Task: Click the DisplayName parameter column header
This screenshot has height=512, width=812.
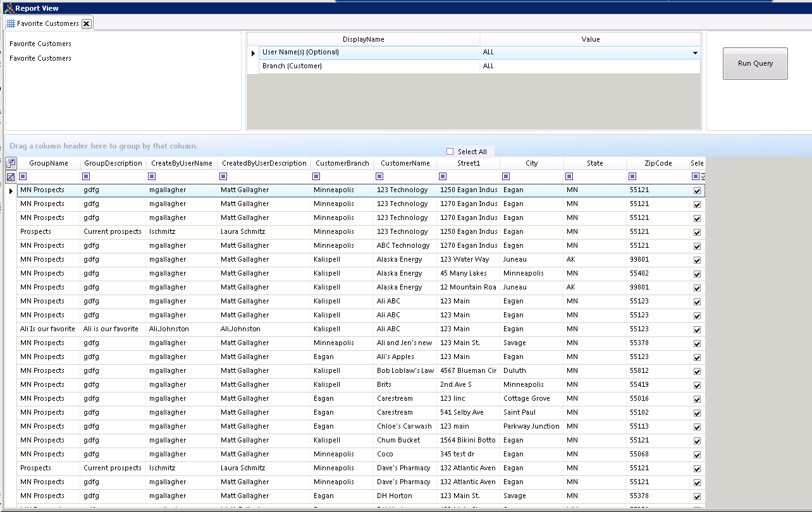Action: coord(364,39)
